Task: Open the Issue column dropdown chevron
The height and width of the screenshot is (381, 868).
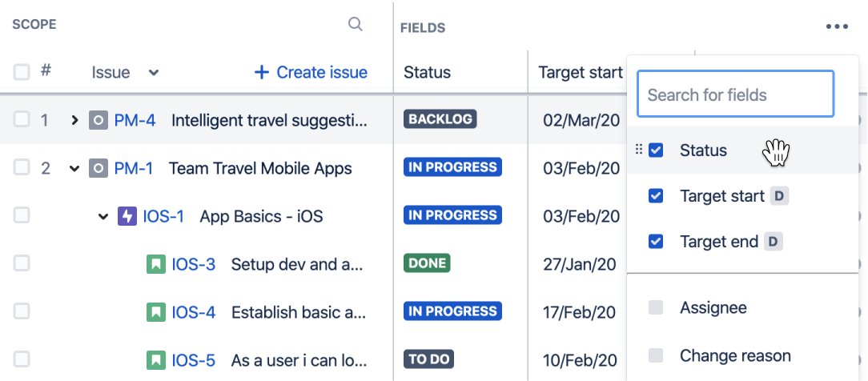Action: pos(154,73)
